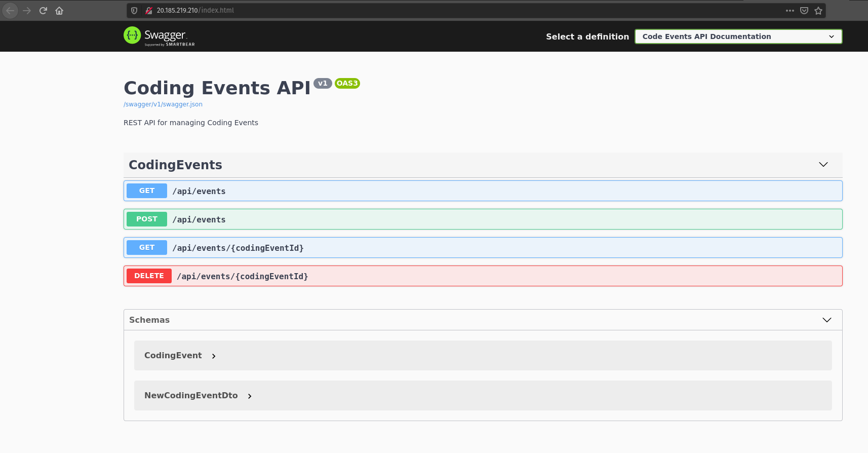Expand the NewCodingEventDto schema arrow
This screenshot has width=868, height=453.
click(x=250, y=396)
